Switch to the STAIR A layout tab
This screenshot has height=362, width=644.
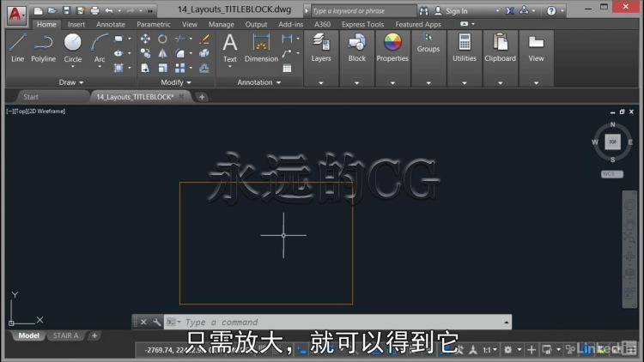pyautogui.click(x=65, y=335)
